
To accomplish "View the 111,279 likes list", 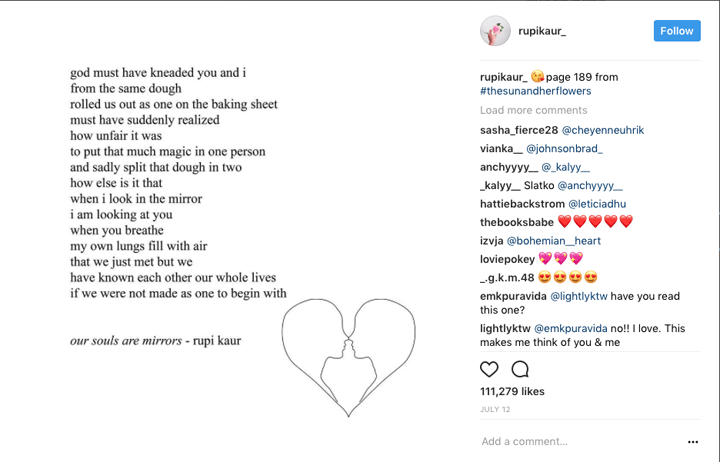I will click(x=512, y=391).
